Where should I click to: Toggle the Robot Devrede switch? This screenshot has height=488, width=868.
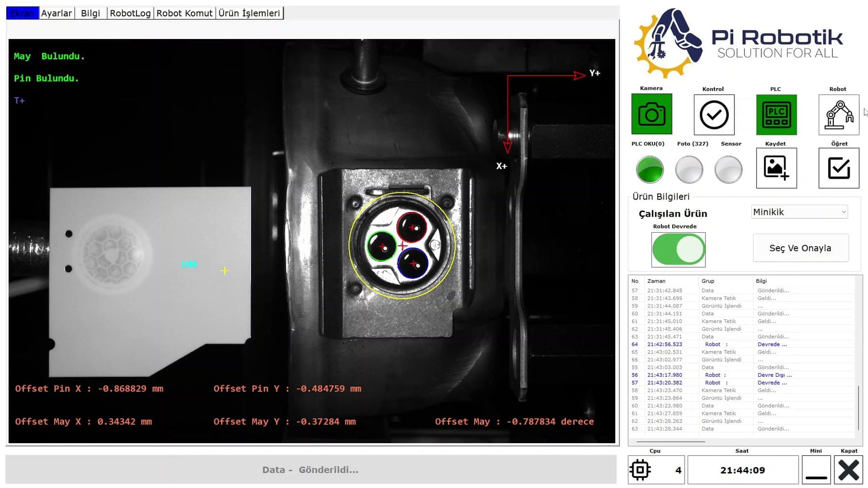click(x=678, y=250)
